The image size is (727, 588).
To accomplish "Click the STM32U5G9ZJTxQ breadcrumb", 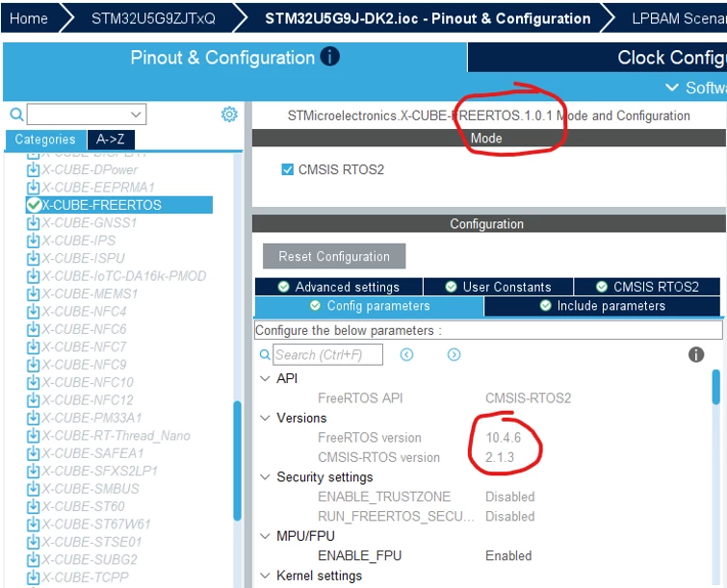I will click(x=153, y=18).
